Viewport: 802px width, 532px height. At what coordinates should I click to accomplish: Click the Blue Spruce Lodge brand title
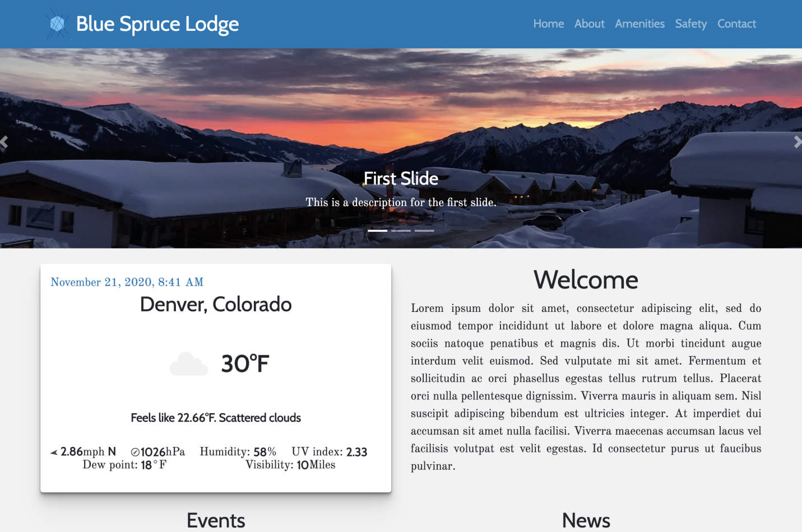pos(157,24)
